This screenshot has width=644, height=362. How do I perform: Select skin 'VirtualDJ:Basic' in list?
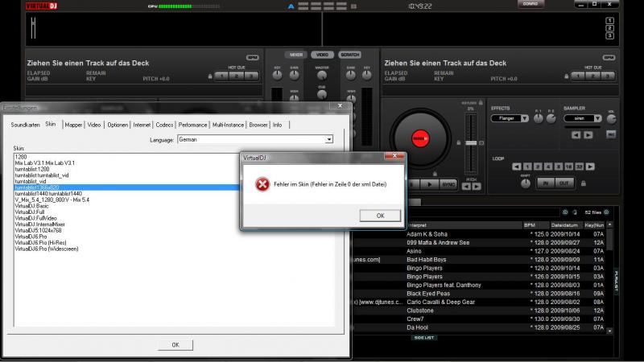point(31,206)
